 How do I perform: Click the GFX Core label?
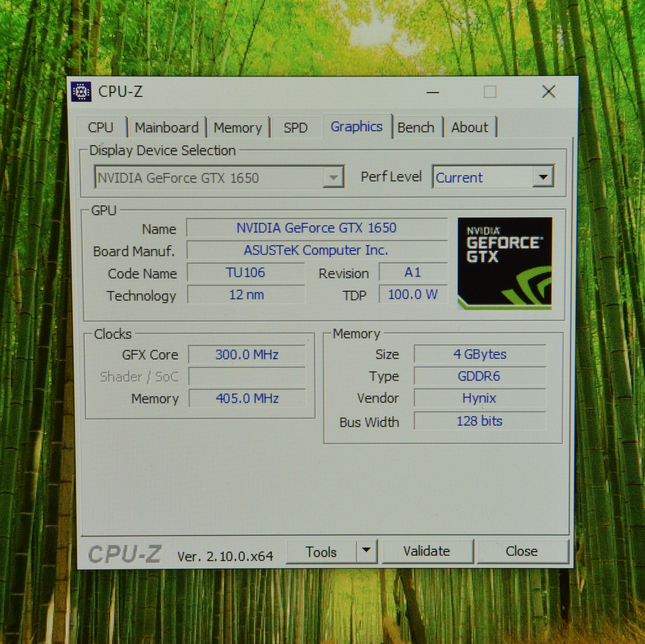pos(150,355)
